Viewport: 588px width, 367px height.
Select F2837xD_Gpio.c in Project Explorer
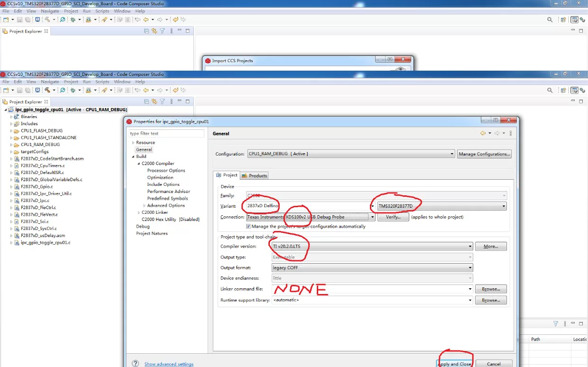click(x=37, y=186)
